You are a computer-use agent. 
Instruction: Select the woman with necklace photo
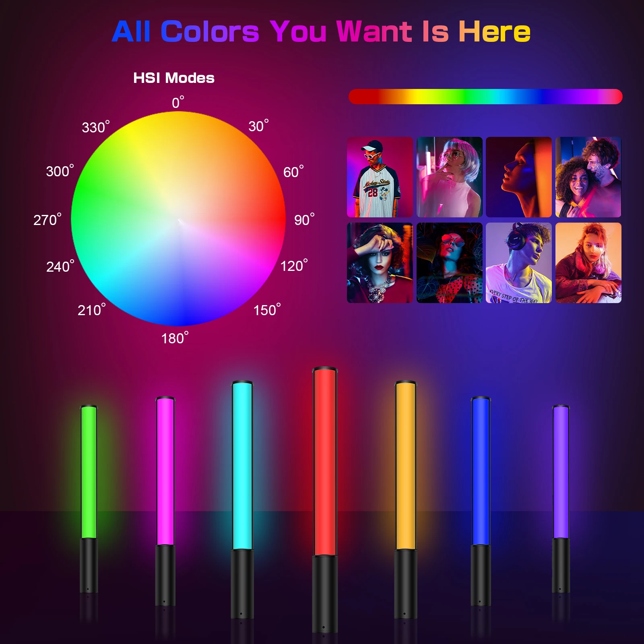pos(380,263)
